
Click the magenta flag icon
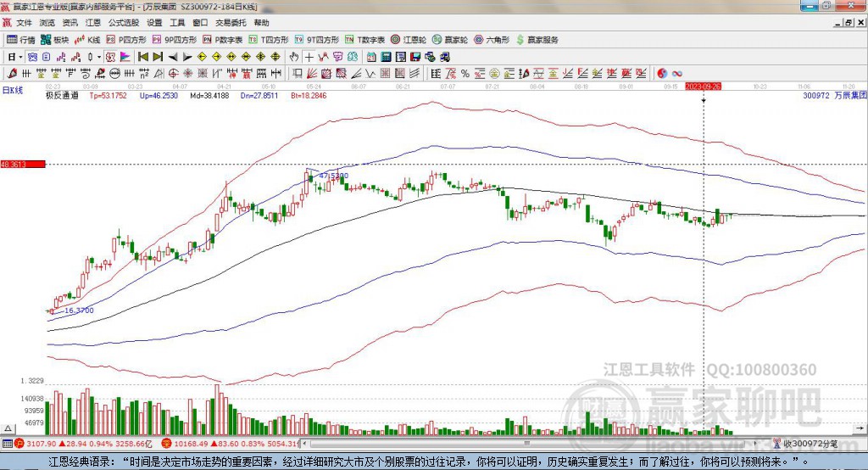coord(125,57)
